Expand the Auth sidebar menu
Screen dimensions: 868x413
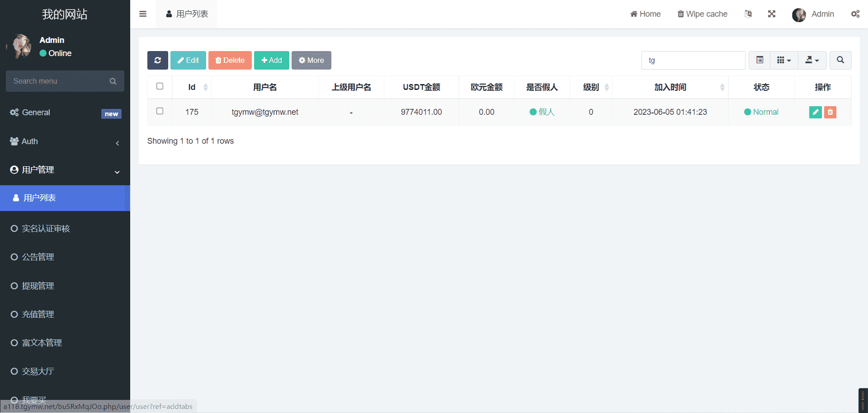[x=65, y=141]
